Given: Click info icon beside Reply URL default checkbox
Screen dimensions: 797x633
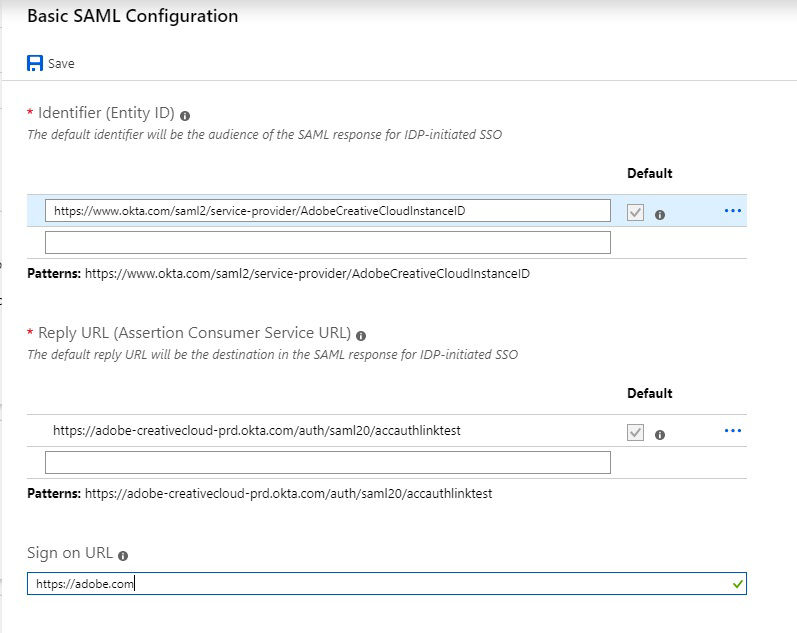Looking at the screenshot, I should pyautogui.click(x=660, y=435).
